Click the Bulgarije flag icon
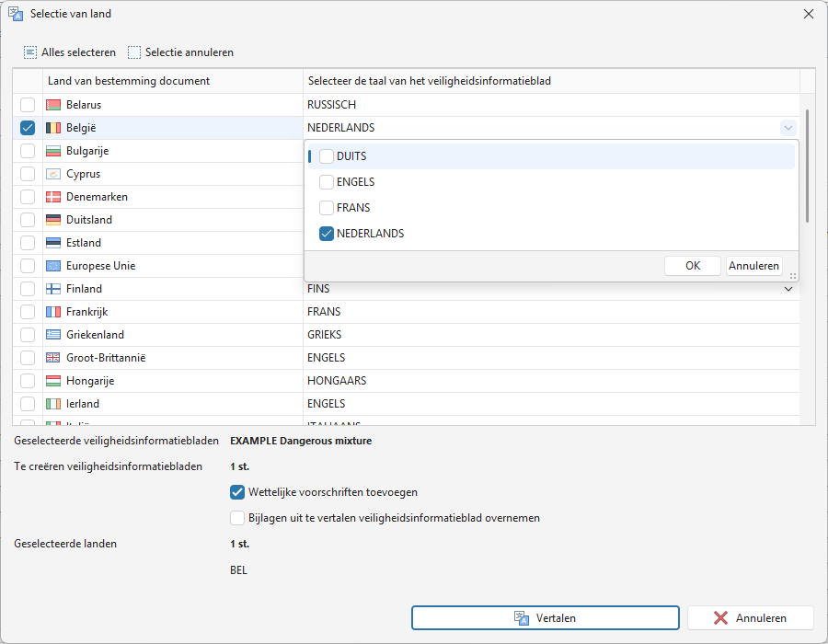The image size is (828, 644). [53, 151]
